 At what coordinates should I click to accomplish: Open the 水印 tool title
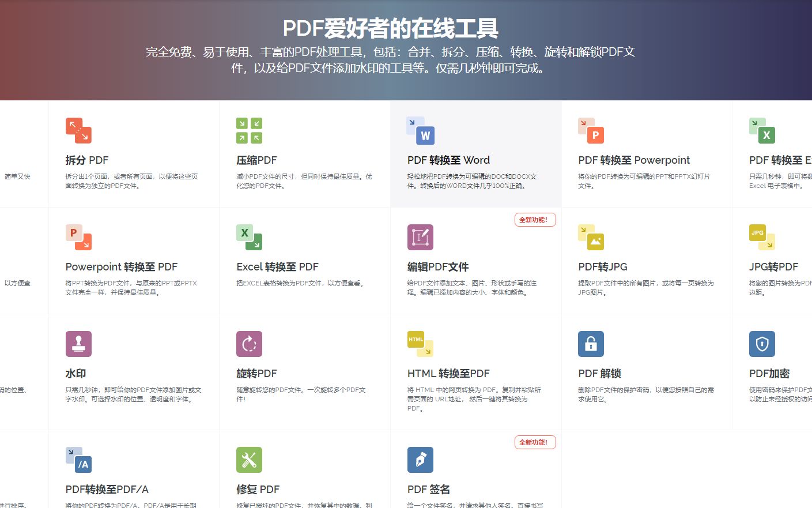pyautogui.click(x=75, y=374)
